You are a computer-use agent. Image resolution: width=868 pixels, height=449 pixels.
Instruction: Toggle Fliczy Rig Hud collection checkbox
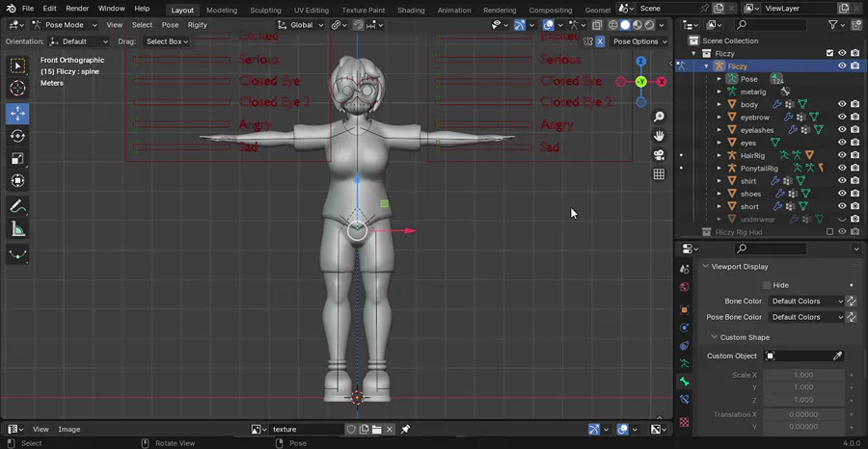point(829,231)
